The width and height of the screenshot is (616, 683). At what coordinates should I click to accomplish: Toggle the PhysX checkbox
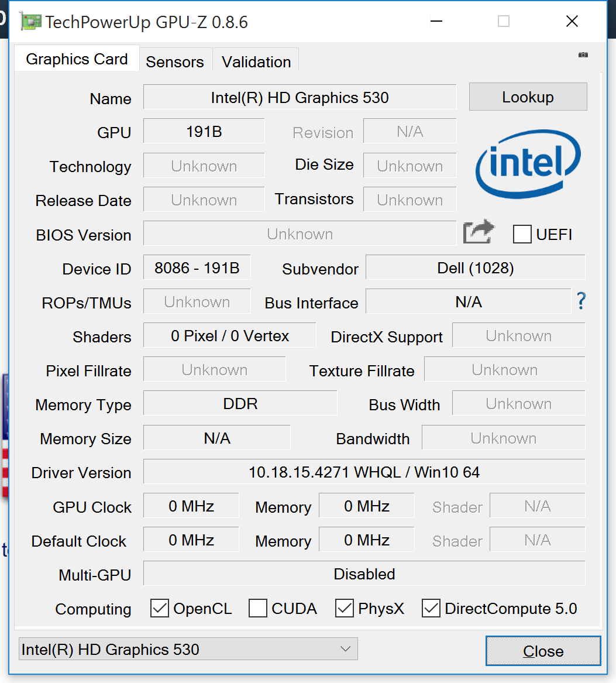point(345,608)
